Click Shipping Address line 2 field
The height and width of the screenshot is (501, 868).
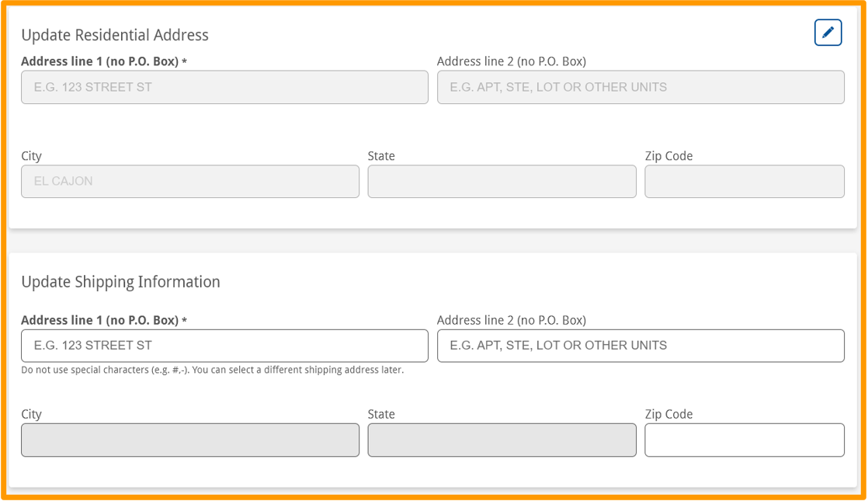click(641, 346)
